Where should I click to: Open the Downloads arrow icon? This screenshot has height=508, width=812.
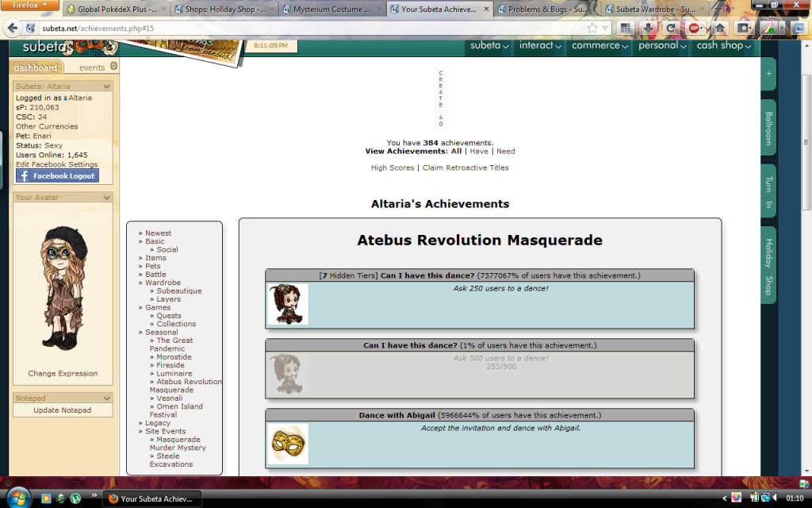click(x=648, y=28)
